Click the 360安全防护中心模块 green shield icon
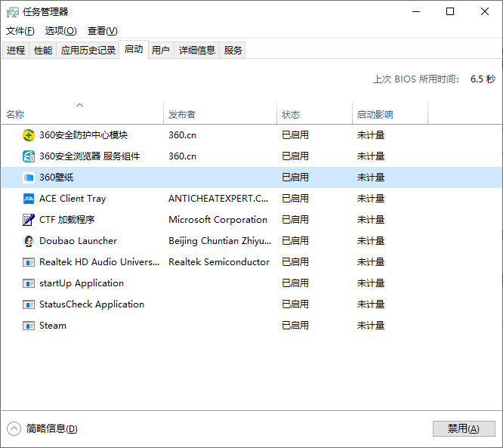This screenshot has height=448, width=503. pos(29,135)
